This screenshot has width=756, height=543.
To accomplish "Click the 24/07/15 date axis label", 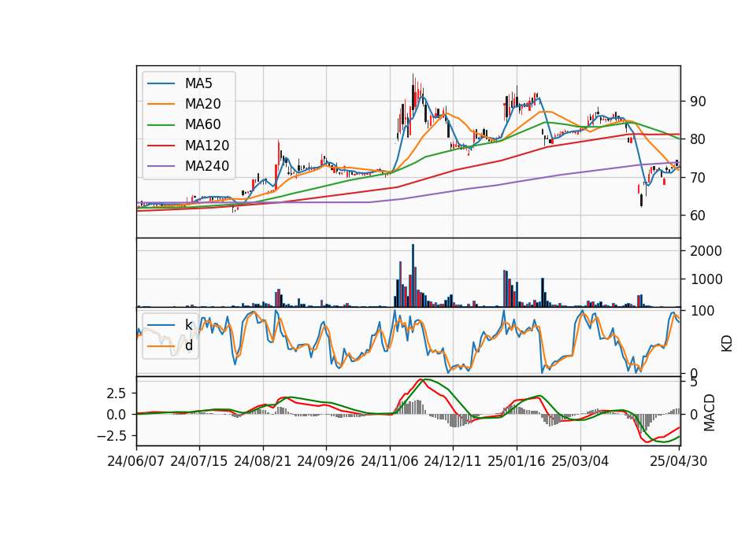I will 198,461.
